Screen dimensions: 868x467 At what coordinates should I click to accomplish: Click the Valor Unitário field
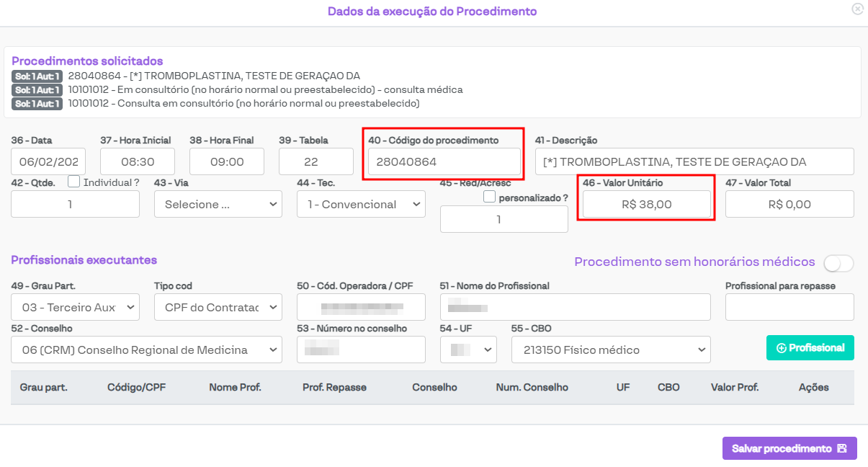pos(646,205)
